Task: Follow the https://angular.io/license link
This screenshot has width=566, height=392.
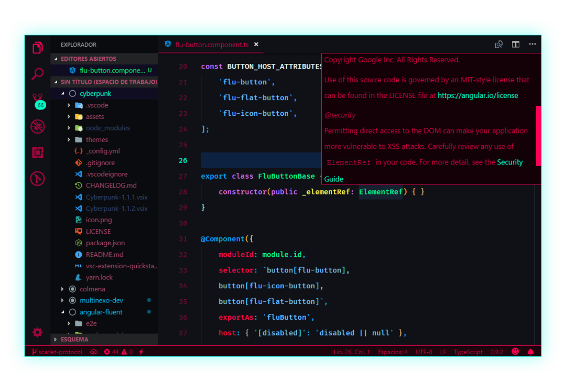Action: pyautogui.click(x=477, y=96)
